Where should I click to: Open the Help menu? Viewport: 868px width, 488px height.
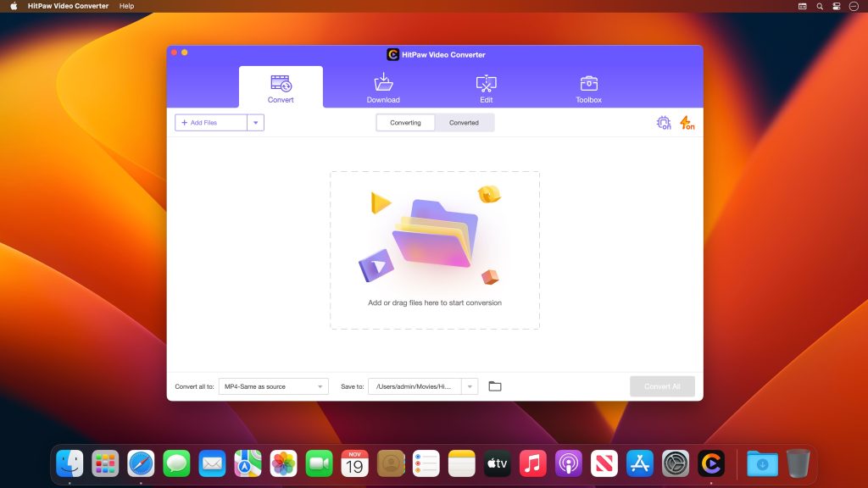(127, 6)
